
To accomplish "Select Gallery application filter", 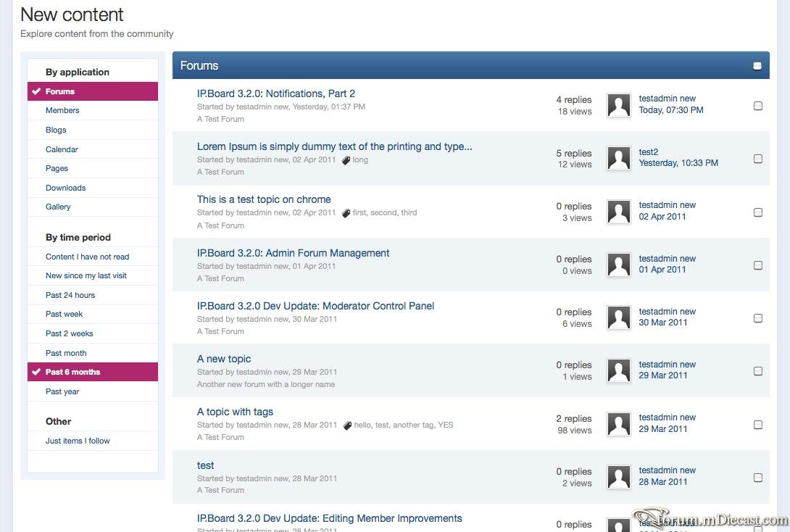I will pos(93,207).
